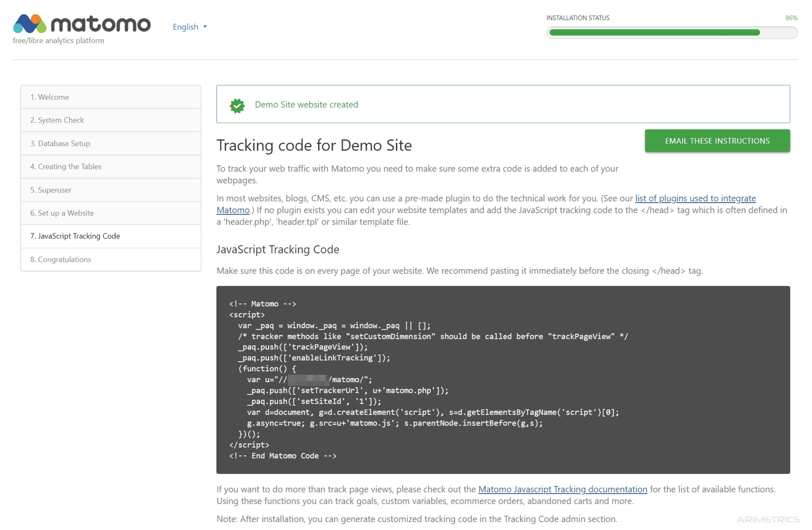
Task: Click the Demo Site website created message
Action: click(306, 104)
